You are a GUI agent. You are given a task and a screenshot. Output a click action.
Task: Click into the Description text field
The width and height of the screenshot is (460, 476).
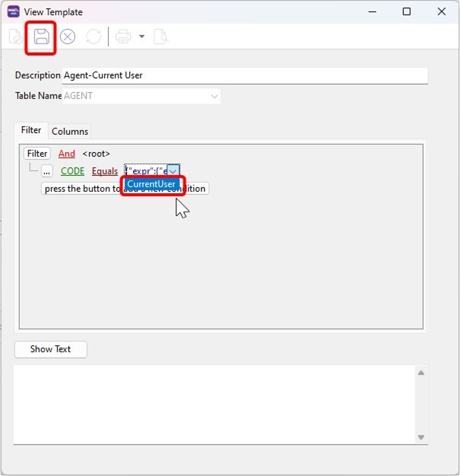pyautogui.click(x=244, y=75)
